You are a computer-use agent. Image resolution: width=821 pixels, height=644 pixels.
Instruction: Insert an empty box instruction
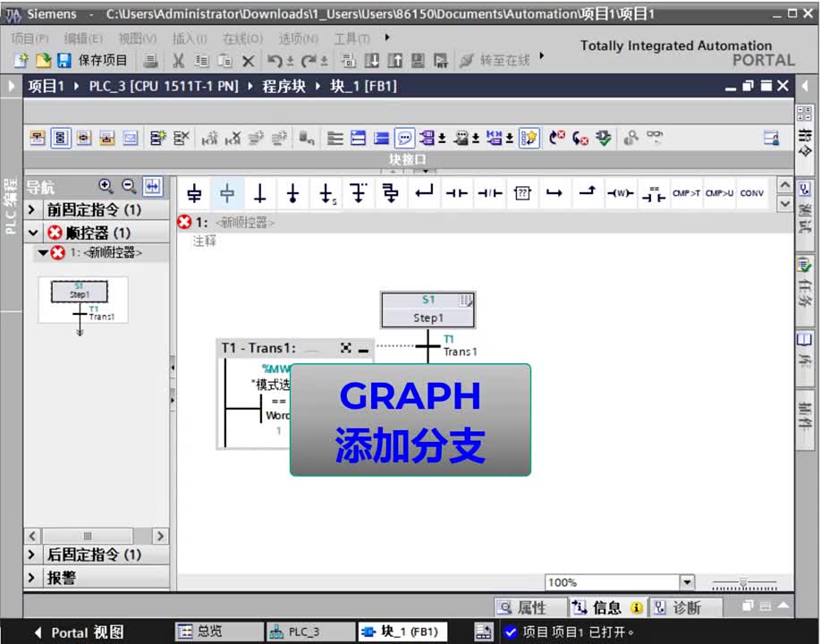click(522, 194)
